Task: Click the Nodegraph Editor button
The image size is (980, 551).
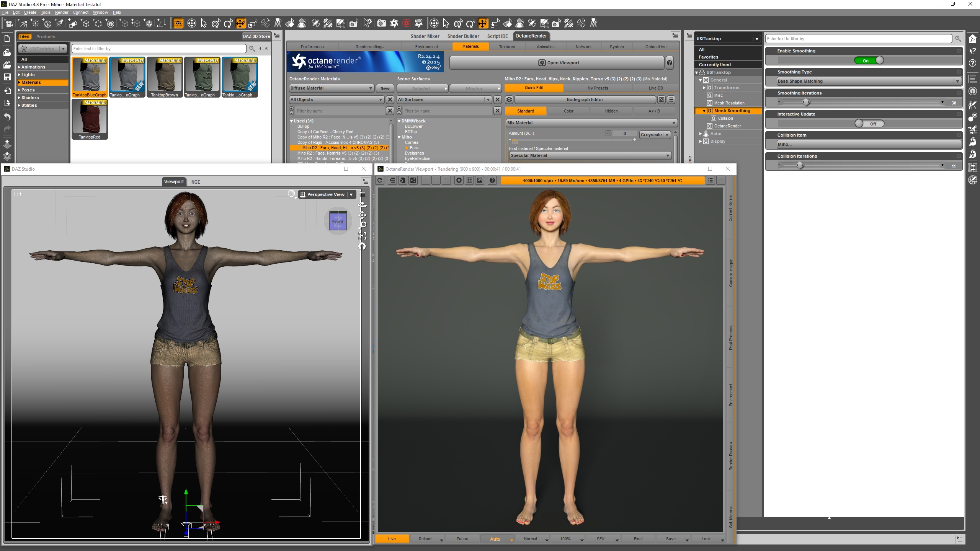Action: (x=585, y=100)
